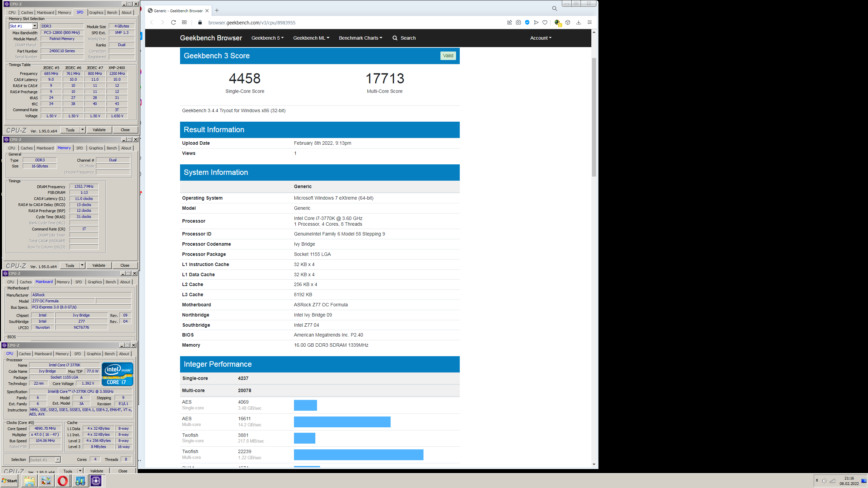This screenshot has height=488, width=868.
Task: Click Validate in SPD CPU-Z window
Action: click(99, 130)
